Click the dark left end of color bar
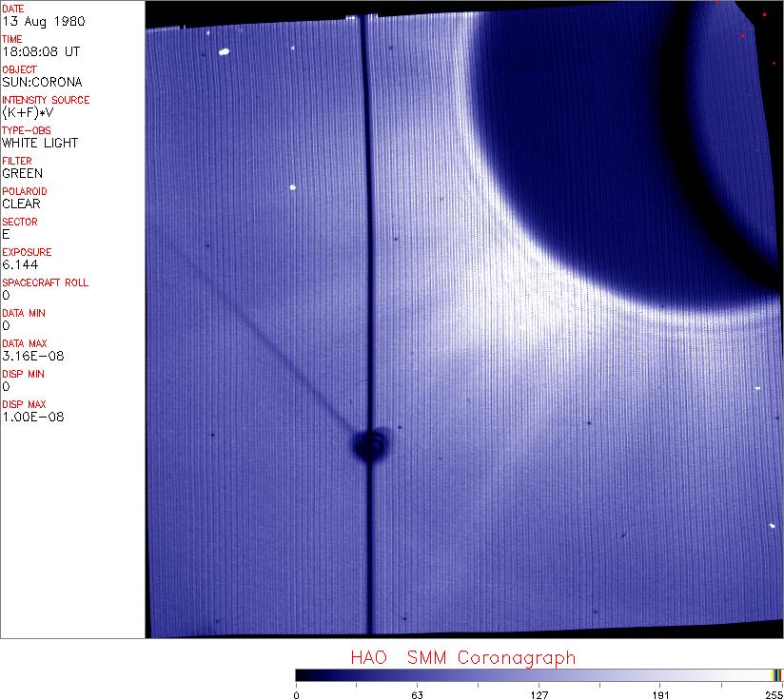 point(303,674)
